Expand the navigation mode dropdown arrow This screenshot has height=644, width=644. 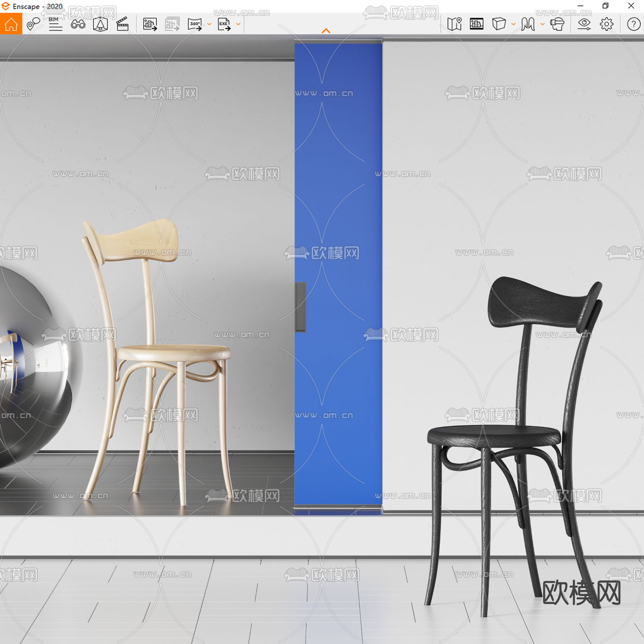[x=542, y=24]
